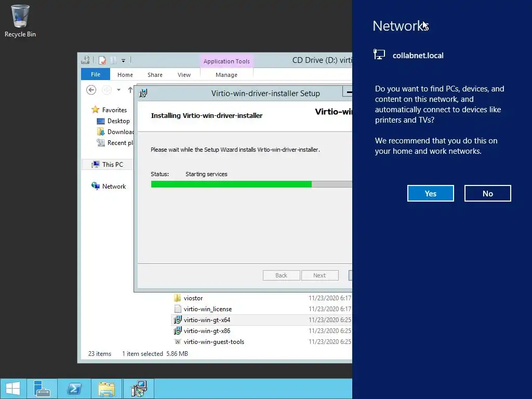Screen dimensions: 532x399
Task: Click the virtio-win-gt-x64 file icon
Action: (178, 320)
